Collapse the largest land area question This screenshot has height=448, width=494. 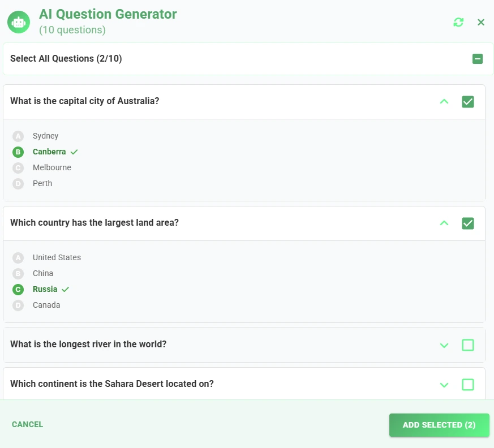click(444, 223)
